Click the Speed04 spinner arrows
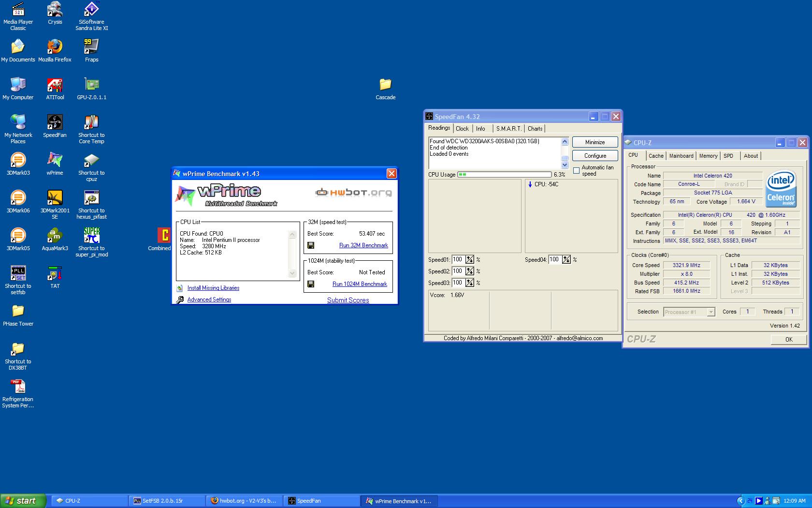Screen dimensions: 812x508 pos(566,259)
